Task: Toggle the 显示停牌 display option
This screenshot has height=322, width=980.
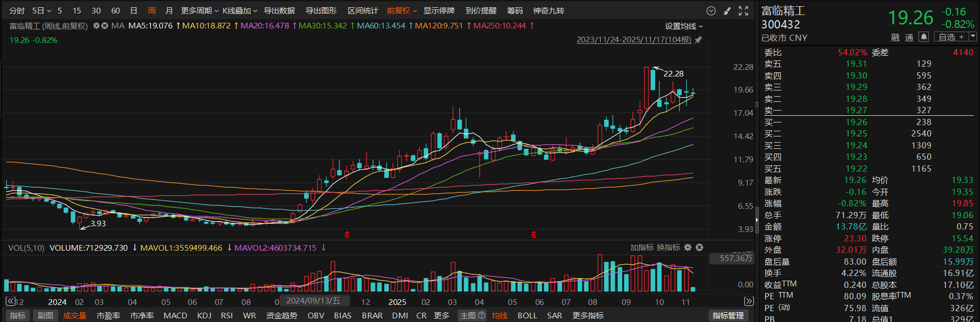Action: pos(439,11)
